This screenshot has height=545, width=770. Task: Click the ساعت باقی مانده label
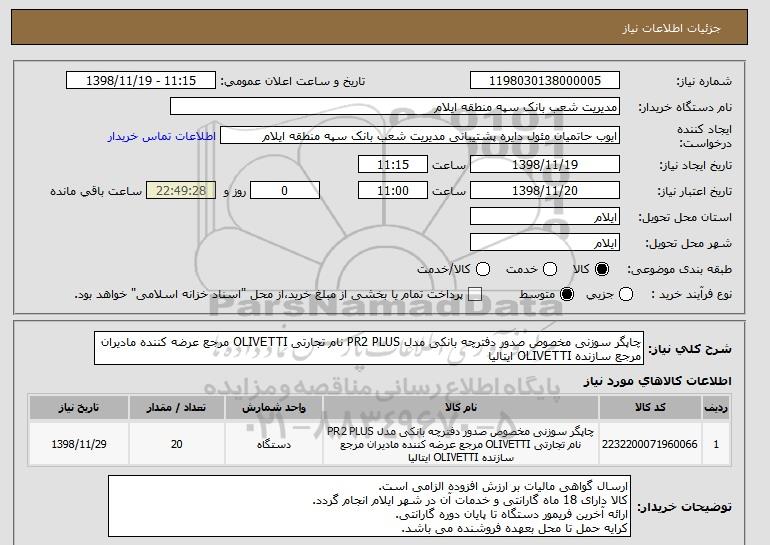(x=96, y=191)
